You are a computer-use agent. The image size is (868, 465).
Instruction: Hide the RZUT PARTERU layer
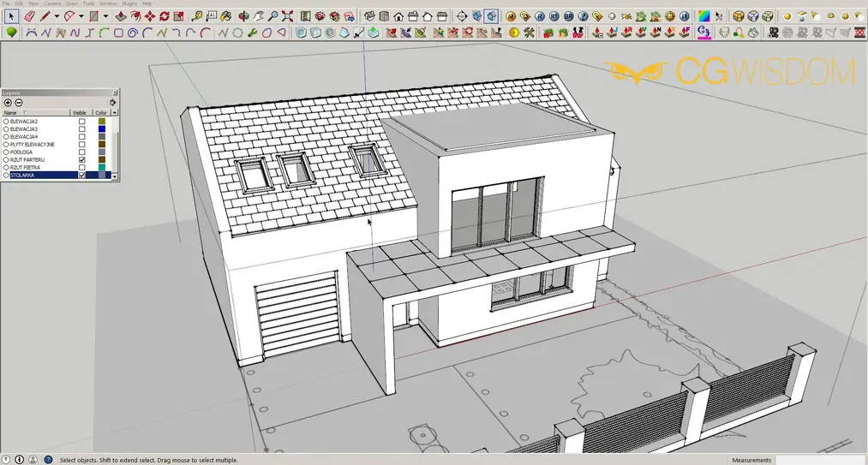pos(82,159)
